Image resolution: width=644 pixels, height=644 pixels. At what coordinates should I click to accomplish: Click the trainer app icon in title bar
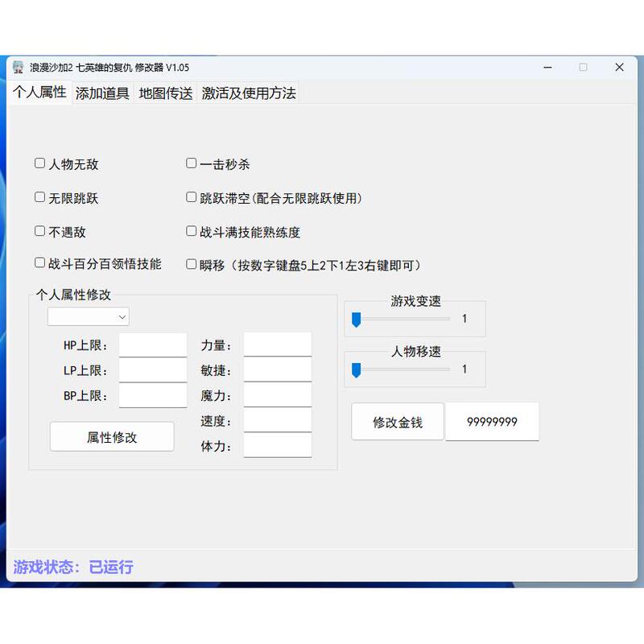[18, 68]
